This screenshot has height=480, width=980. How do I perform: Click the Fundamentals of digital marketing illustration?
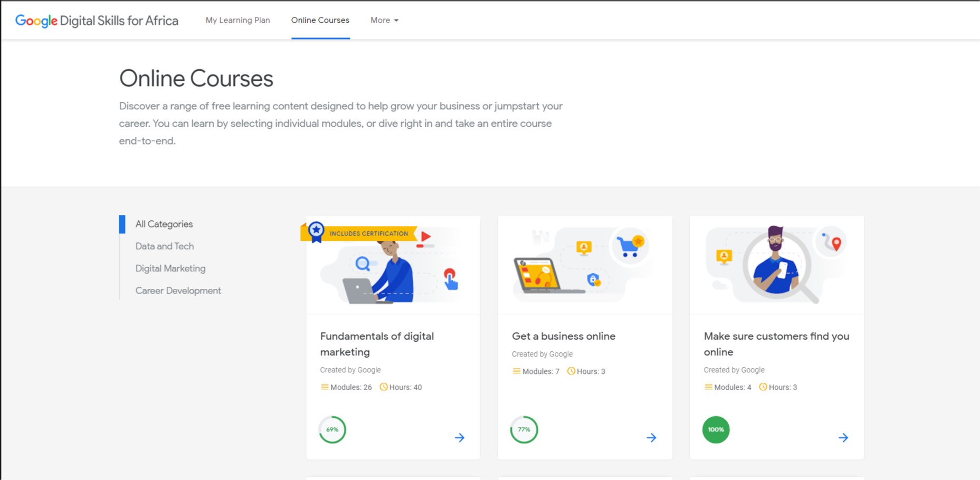[393, 265]
